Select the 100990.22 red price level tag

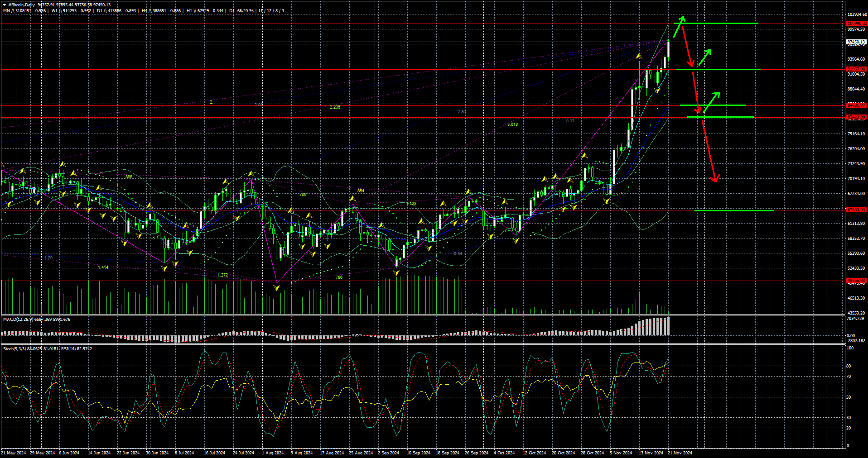(x=856, y=24)
